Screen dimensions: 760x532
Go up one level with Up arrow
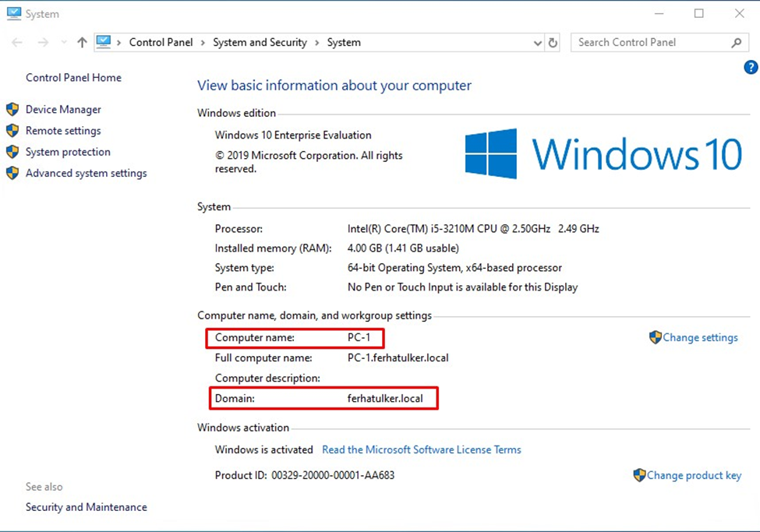[x=82, y=43]
